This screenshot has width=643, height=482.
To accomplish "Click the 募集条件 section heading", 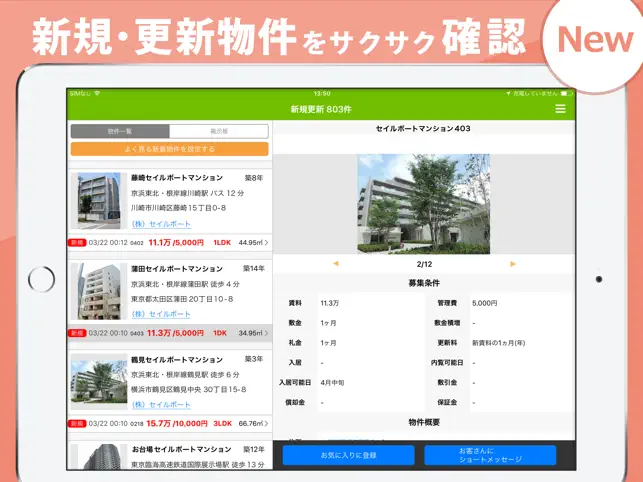I will 424,283.
